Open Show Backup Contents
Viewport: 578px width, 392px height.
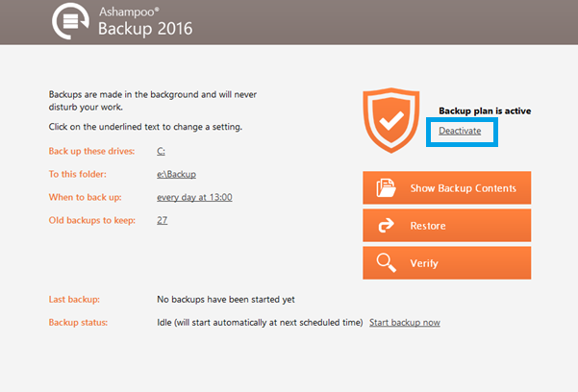click(x=447, y=187)
